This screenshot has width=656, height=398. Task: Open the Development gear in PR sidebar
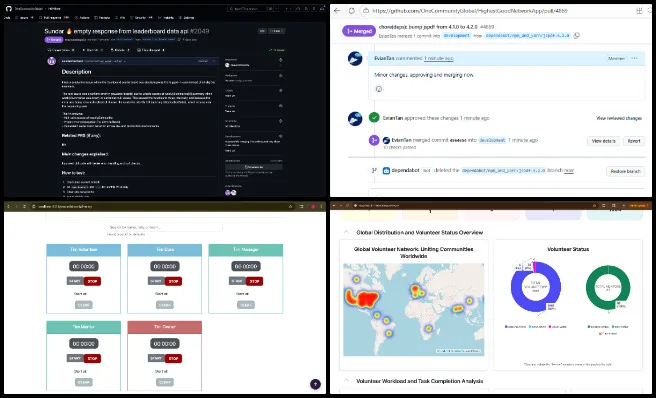click(280, 136)
